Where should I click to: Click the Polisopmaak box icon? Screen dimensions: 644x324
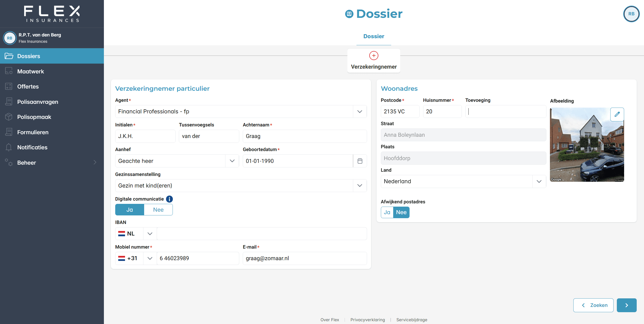9,117
